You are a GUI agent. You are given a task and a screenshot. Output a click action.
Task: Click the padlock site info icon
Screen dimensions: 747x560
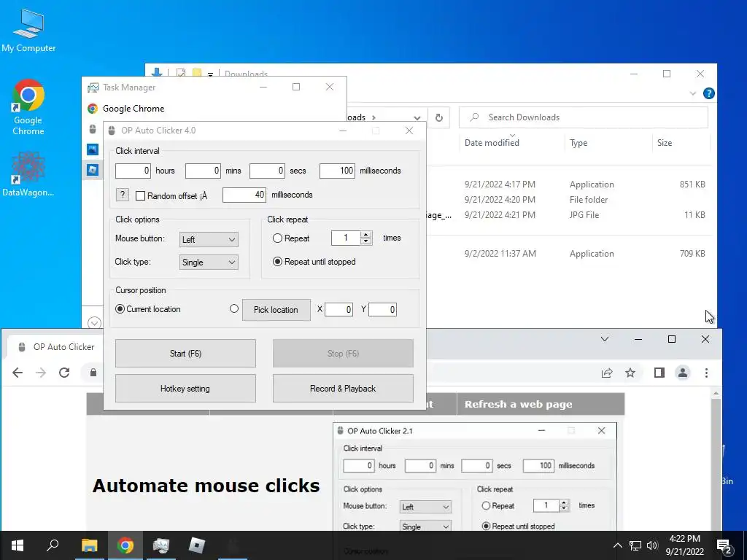[93, 373]
